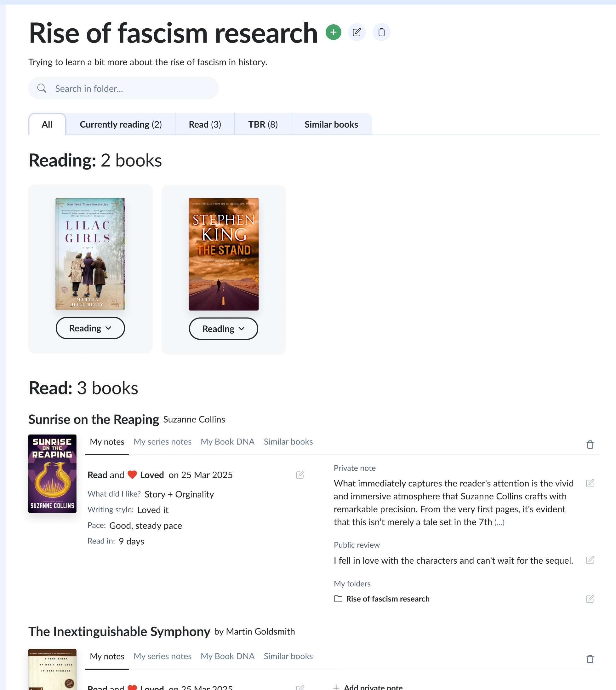Select the Read (3) tab

(205, 124)
